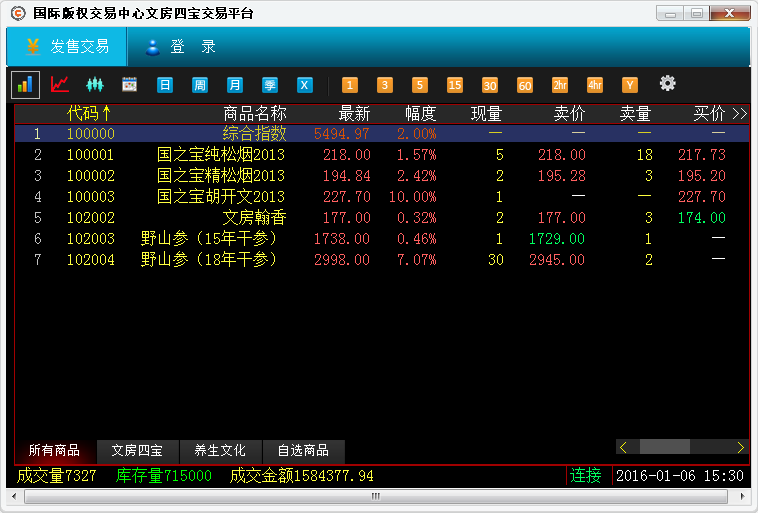Sort by 代码 column header
Image resolution: width=758 pixels, height=513 pixels.
point(88,114)
